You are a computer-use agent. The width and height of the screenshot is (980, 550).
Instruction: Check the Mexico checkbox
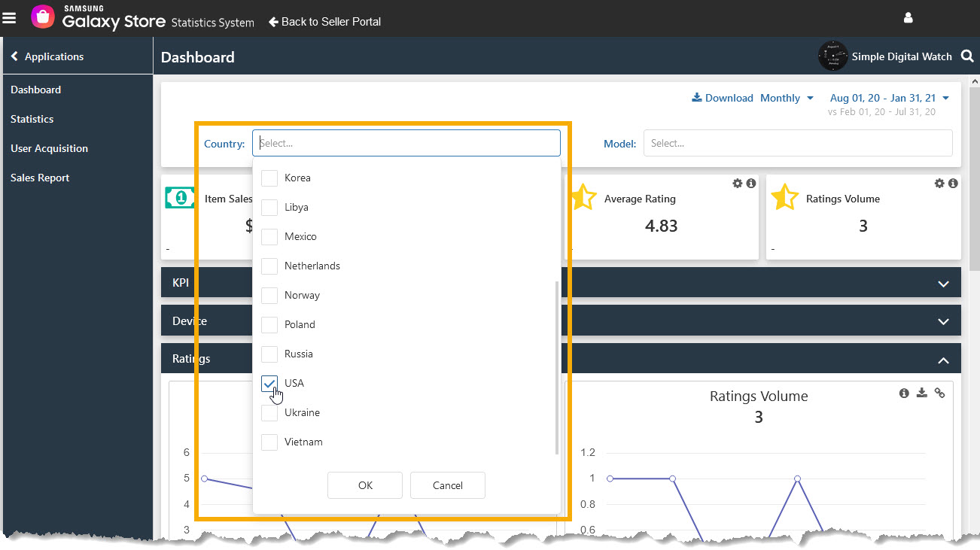pyautogui.click(x=269, y=237)
